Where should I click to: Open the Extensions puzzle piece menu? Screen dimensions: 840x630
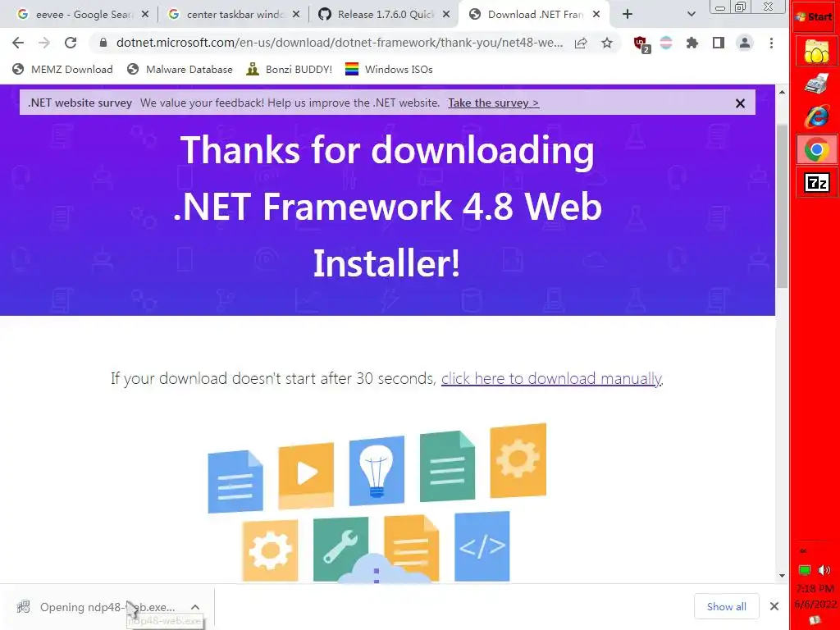(692, 43)
